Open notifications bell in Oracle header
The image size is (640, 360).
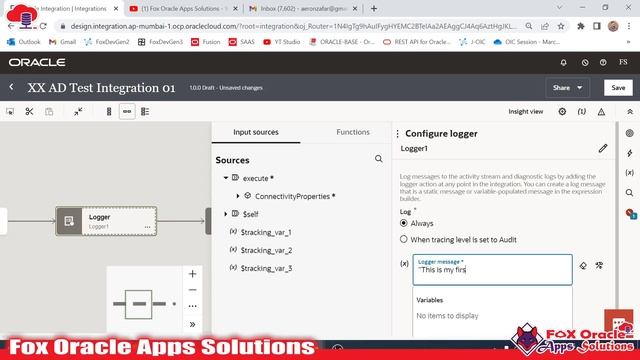point(563,62)
